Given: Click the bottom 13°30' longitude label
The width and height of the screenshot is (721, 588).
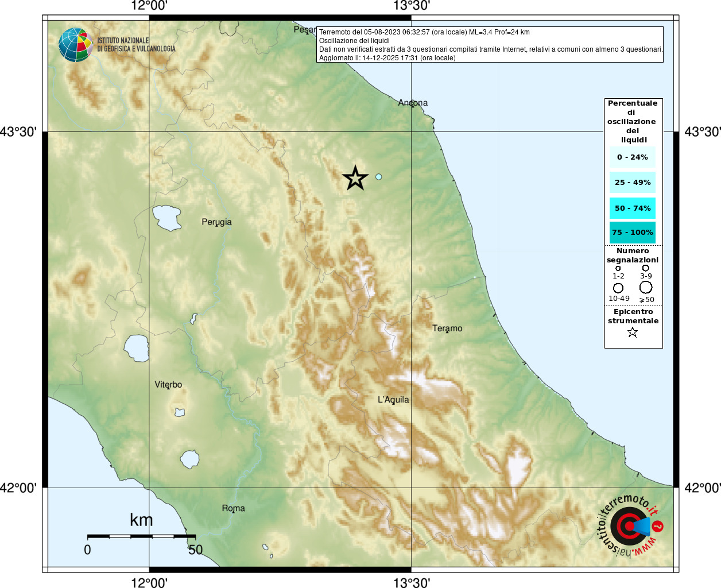Looking at the screenshot, I should pyautogui.click(x=412, y=582).
